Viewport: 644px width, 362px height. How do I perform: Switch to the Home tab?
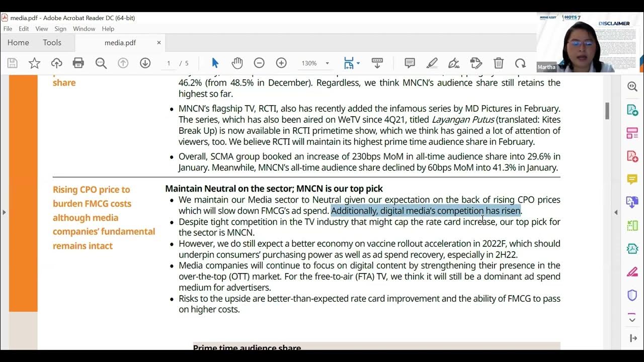18,43
